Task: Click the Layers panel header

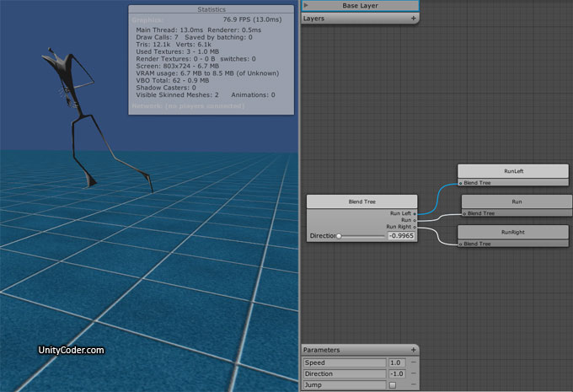Action: click(x=361, y=19)
